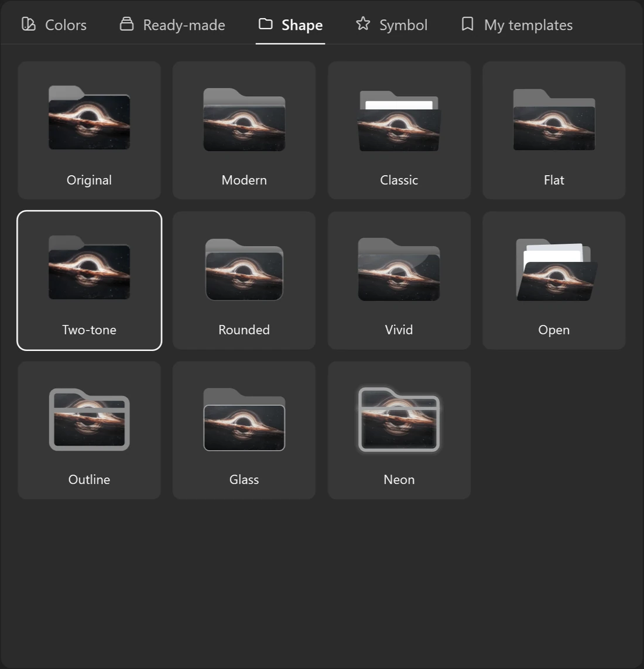The width and height of the screenshot is (644, 669).
Task: Click the Modern shape label
Action: (x=244, y=180)
